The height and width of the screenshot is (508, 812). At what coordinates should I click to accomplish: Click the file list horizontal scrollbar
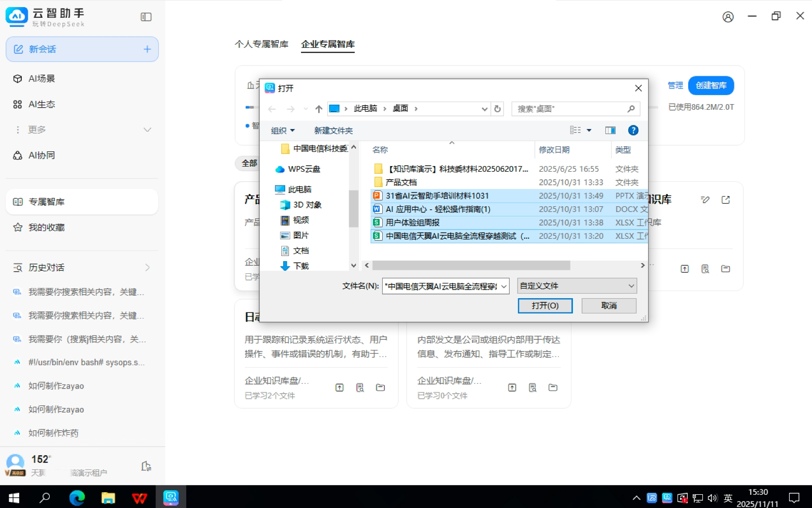coord(471,265)
